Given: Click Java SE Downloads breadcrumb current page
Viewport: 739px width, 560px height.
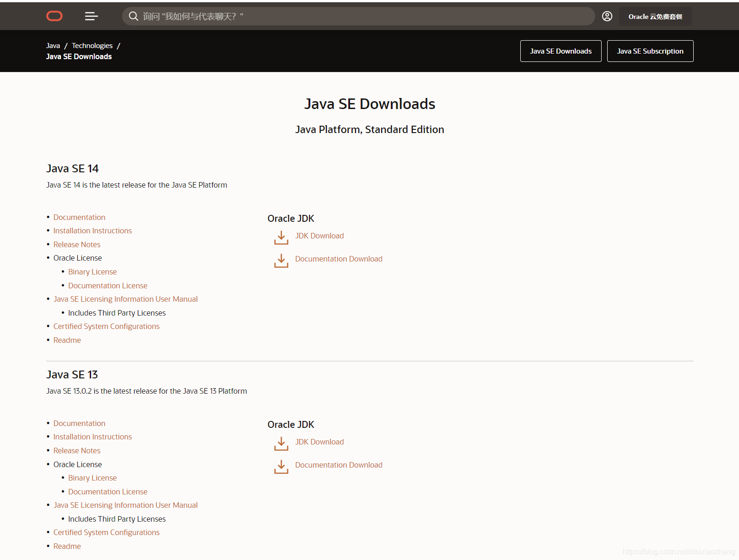Looking at the screenshot, I should 79,56.
